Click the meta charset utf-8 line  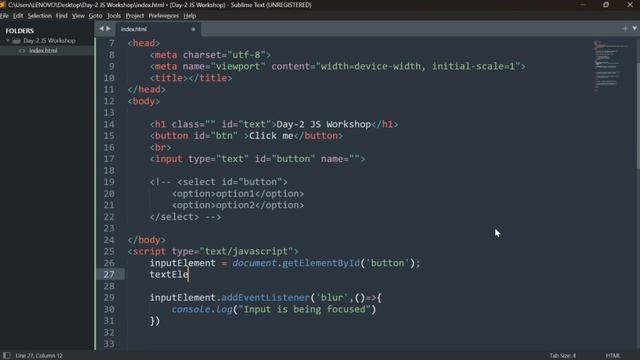click(x=210, y=55)
